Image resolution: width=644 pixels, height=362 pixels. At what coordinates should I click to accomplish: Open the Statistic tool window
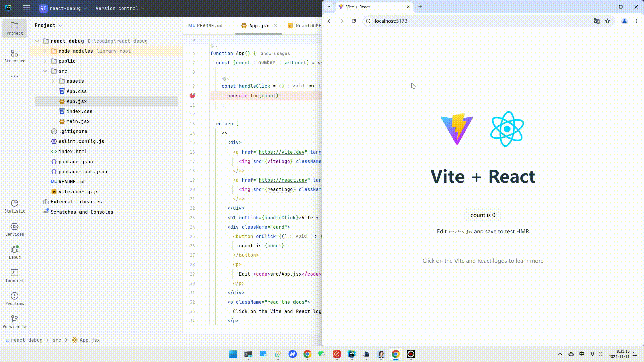14,206
